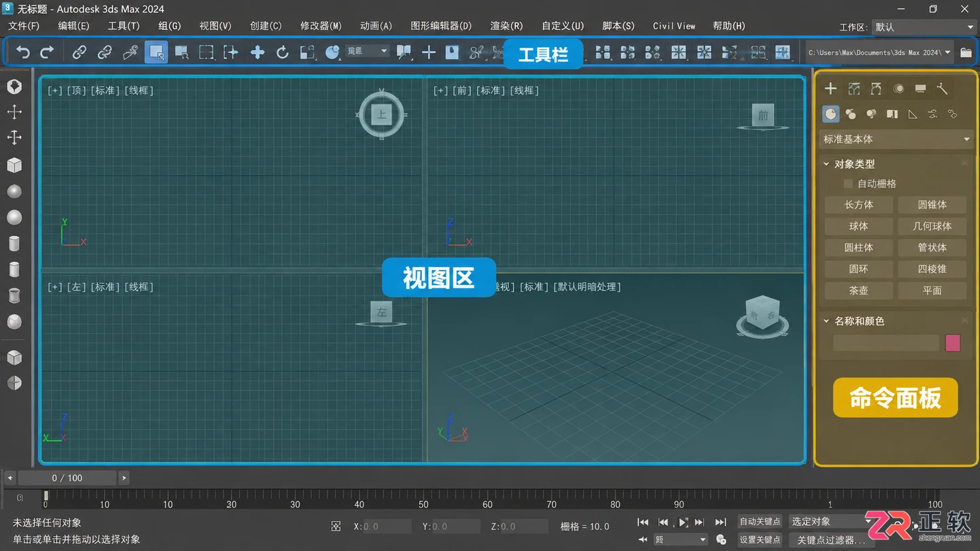Activate the highlighted Select Object tool
Image resolution: width=980 pixels, height=551 pixels.
click(156, 52)
